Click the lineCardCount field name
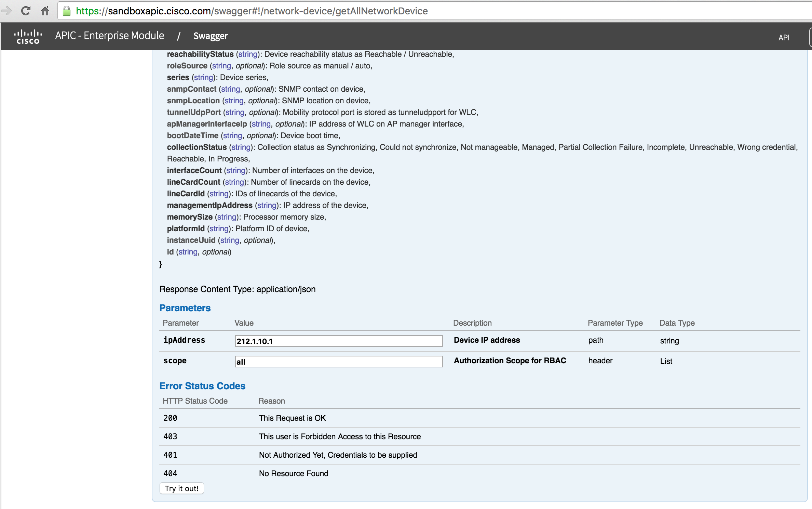 point(194,182)
